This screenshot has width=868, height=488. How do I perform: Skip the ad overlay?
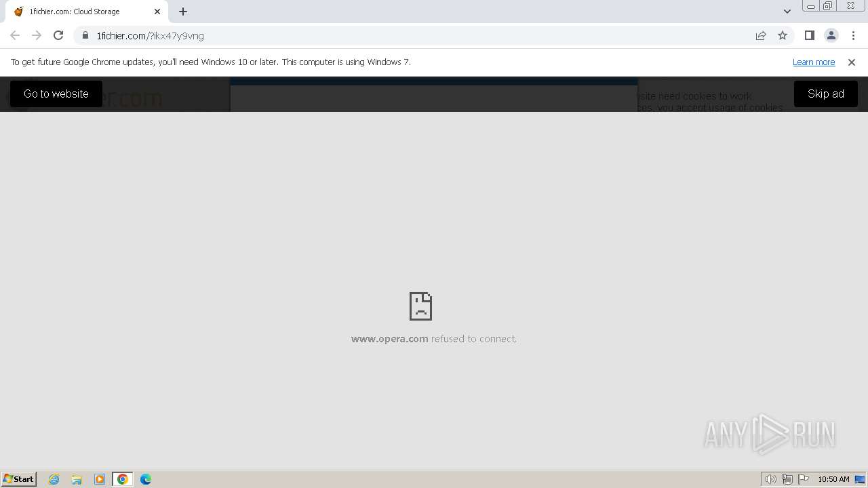825,94
